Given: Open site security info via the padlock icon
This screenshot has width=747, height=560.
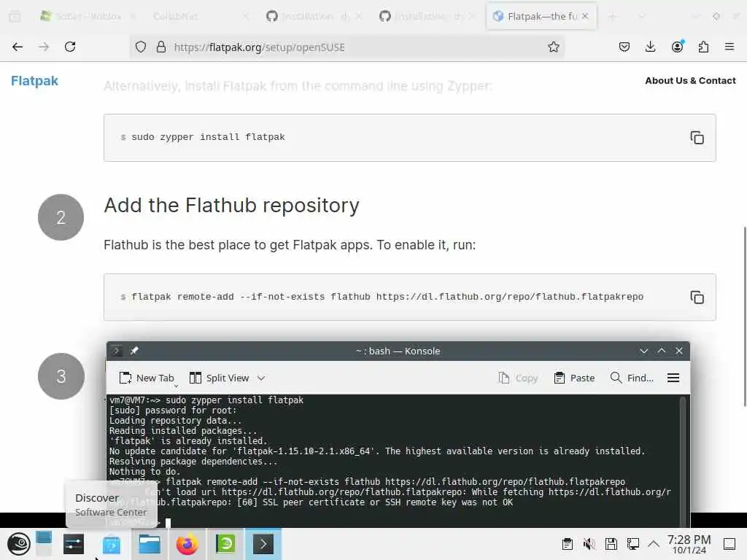Looking at the screenshot, I should coord(161,47).
